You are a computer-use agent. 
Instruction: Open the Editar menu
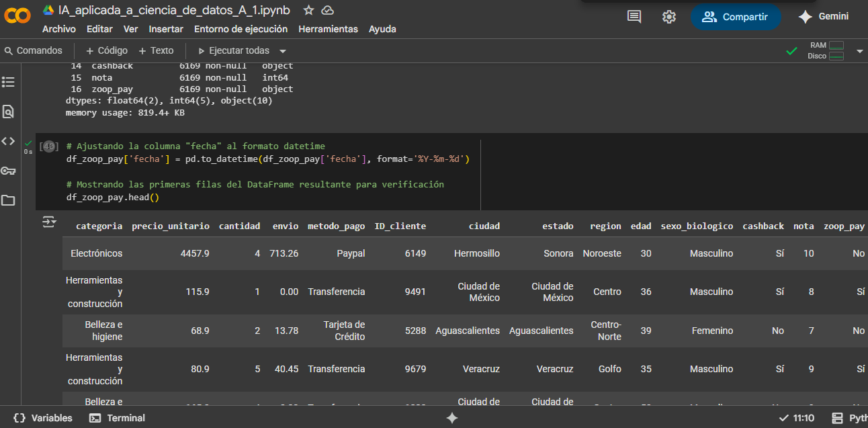coord(99,29)
